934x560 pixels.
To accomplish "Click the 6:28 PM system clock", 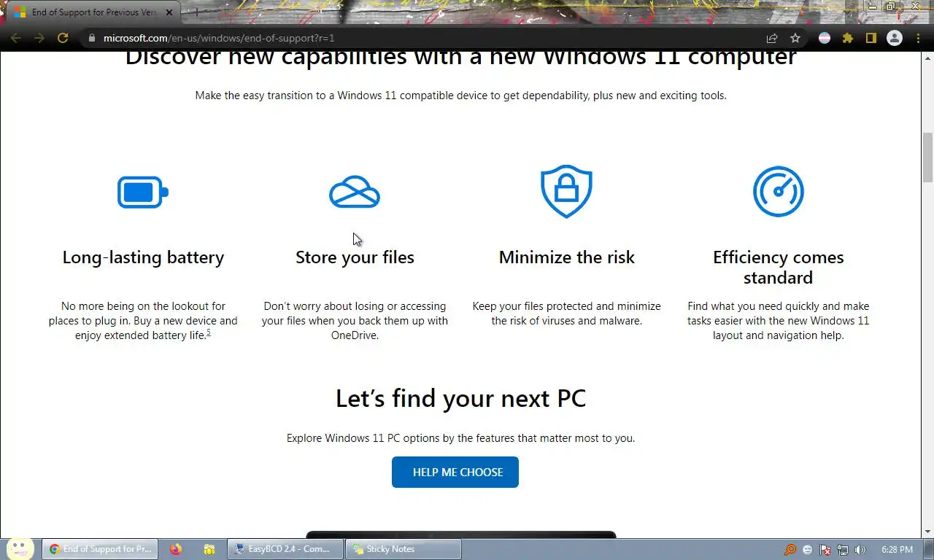I will (897, 550).
